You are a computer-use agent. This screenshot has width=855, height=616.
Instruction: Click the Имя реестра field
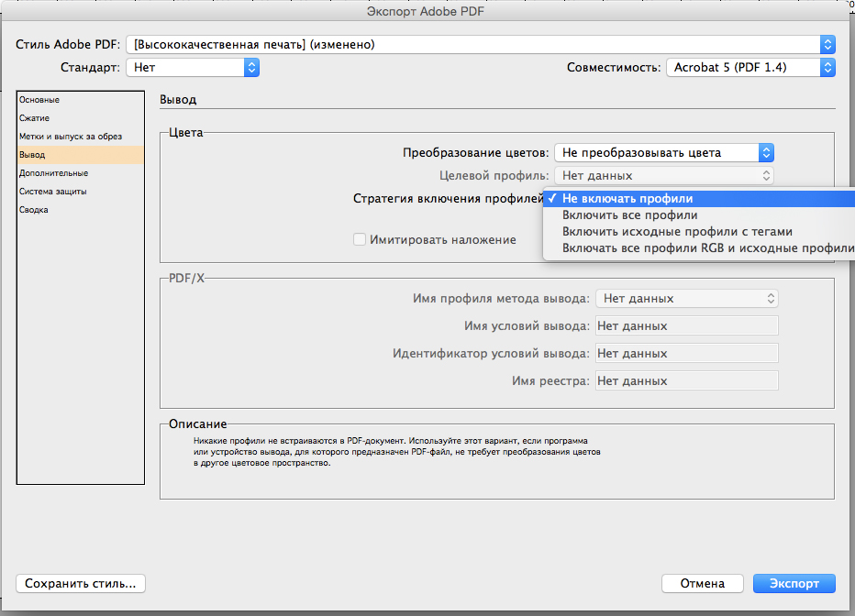tap(687, 380)
